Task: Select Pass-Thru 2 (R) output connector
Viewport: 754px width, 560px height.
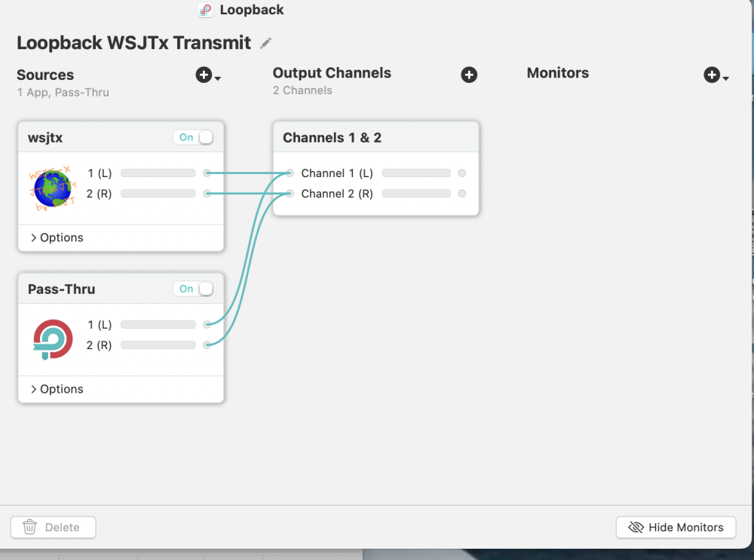Action: [x=207, y=345]
